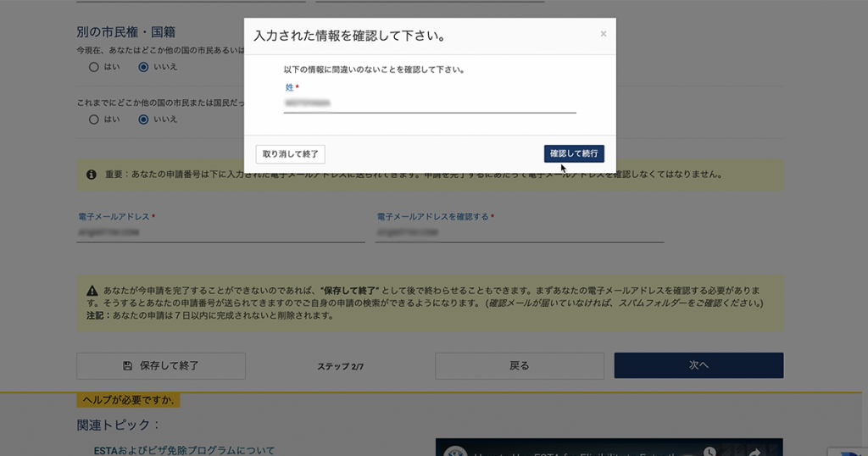
Task: Open the ESTAおよびビザ免除プログラムについて link
Action: [x=184, y=450]
